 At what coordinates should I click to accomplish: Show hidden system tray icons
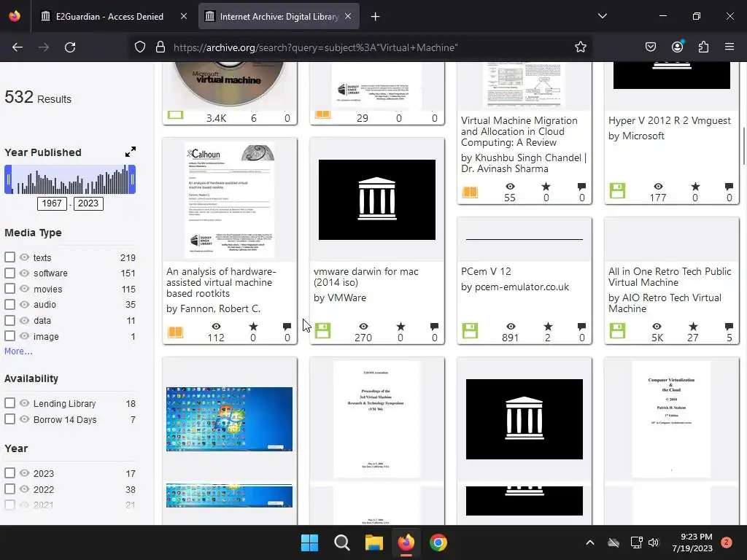point(589,542)
